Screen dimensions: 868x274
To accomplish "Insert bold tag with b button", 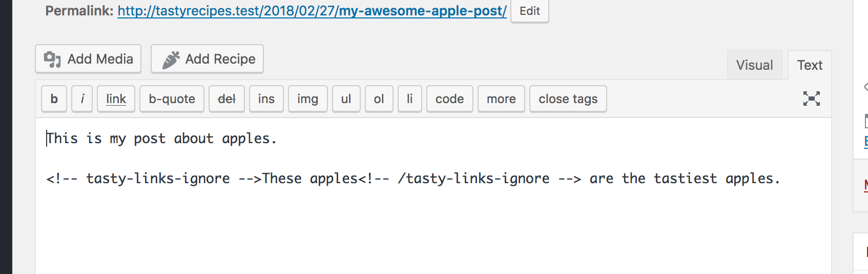I will click(54, 99).
